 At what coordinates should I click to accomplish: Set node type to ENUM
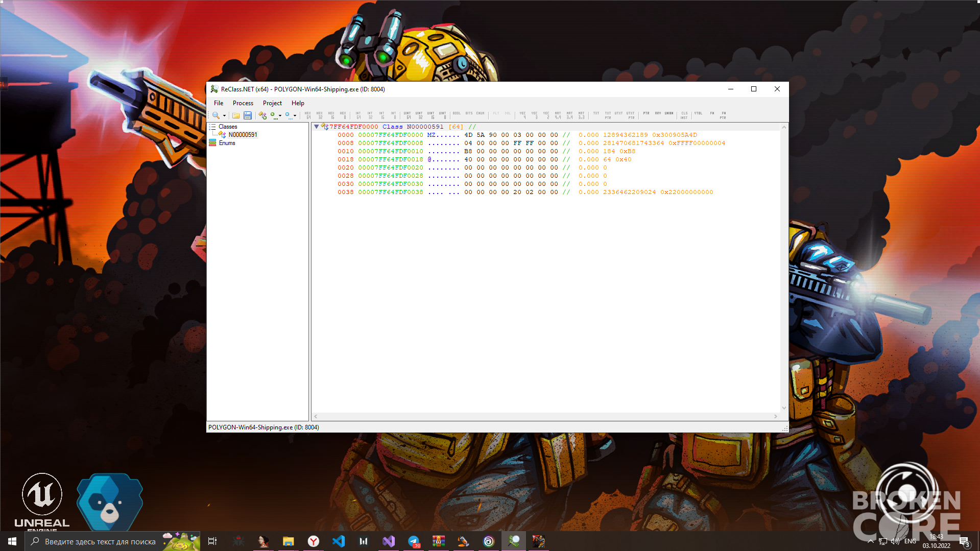tap(481, 113)
